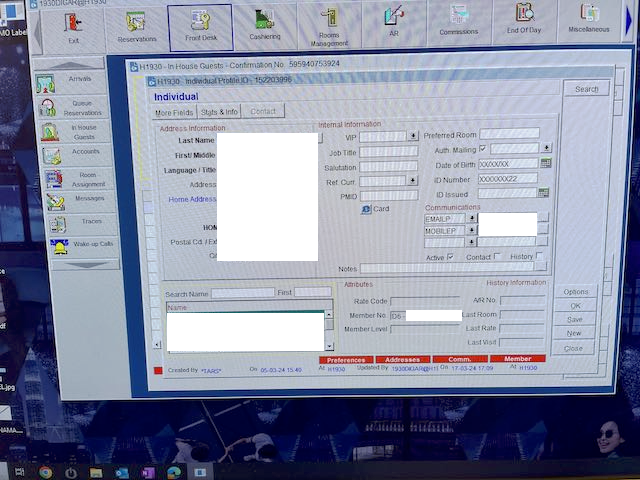
Task: Click the Job Title input field
Action: click(x=388, y=151)
